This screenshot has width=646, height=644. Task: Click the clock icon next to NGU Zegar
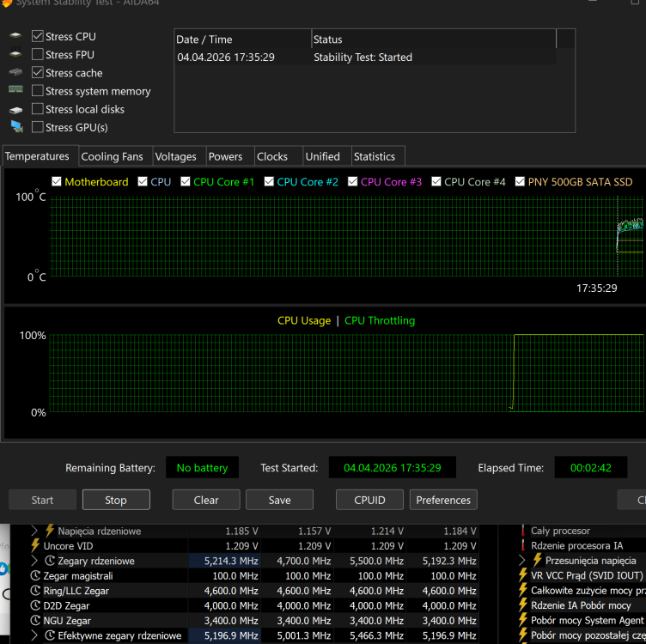35,620
